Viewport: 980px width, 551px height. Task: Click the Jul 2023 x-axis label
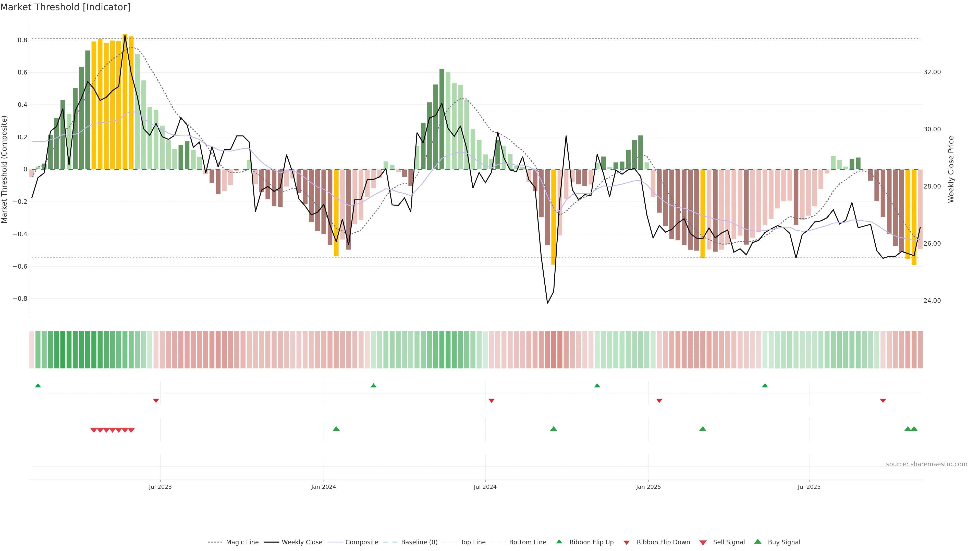160,487
